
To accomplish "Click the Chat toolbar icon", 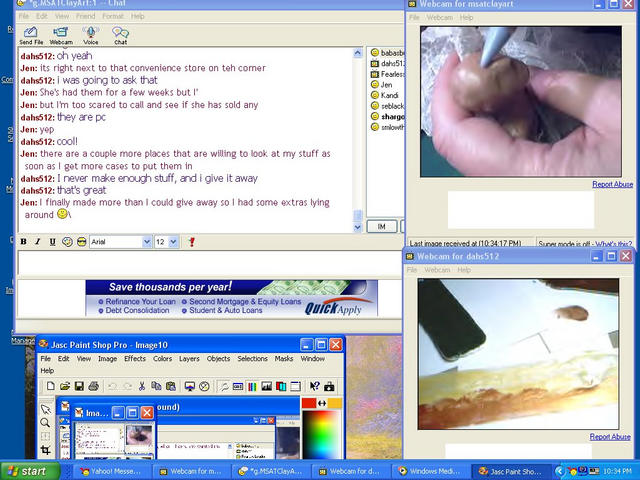I will [120, 35].
